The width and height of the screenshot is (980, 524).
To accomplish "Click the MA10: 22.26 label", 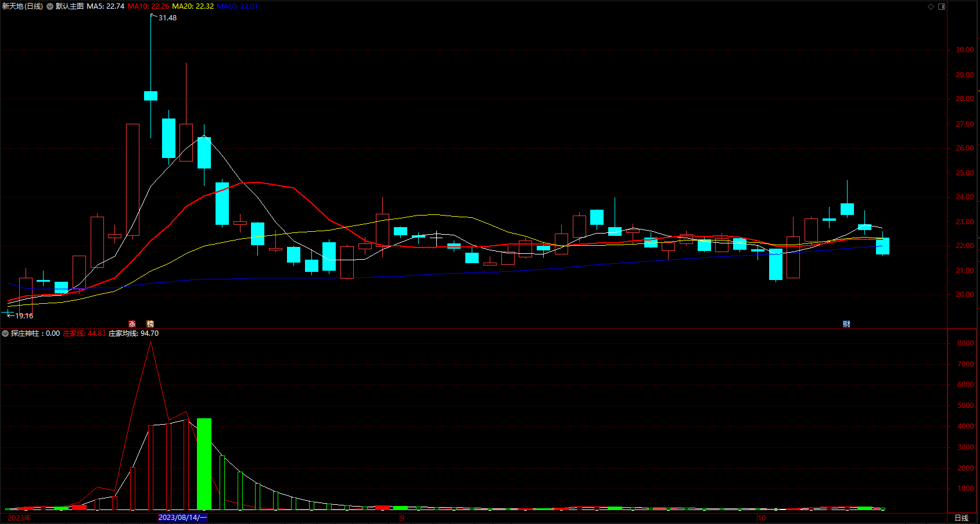I will pyautogui.click(x=148, y=6).
